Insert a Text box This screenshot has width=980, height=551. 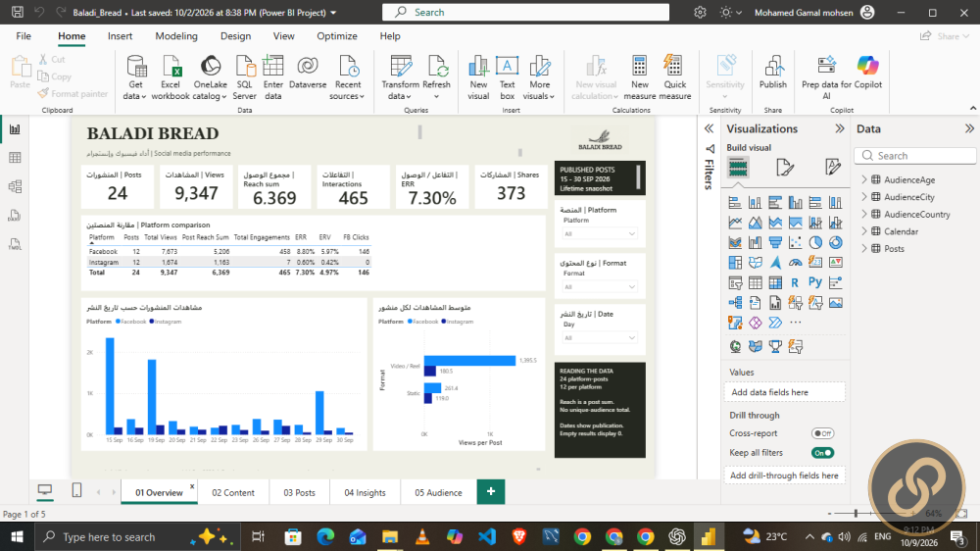507,77
